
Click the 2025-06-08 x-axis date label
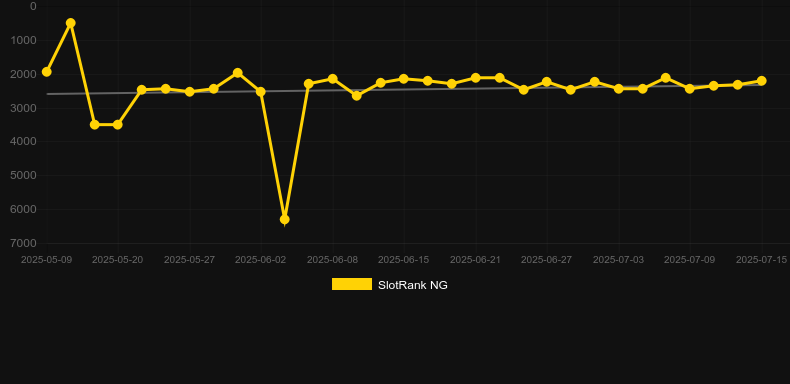pyautogui.click(x=333, y=260)
